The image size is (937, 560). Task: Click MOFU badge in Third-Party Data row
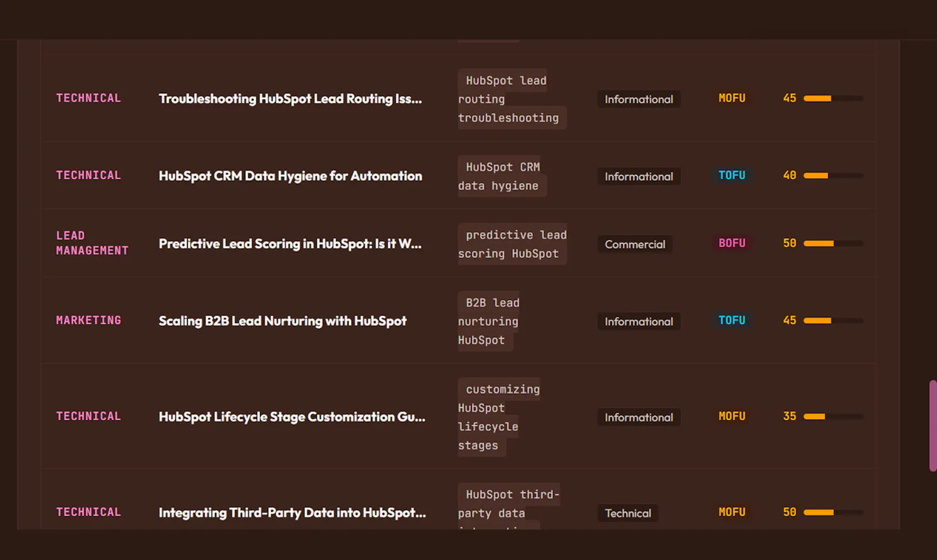click(x=732, y=513)
